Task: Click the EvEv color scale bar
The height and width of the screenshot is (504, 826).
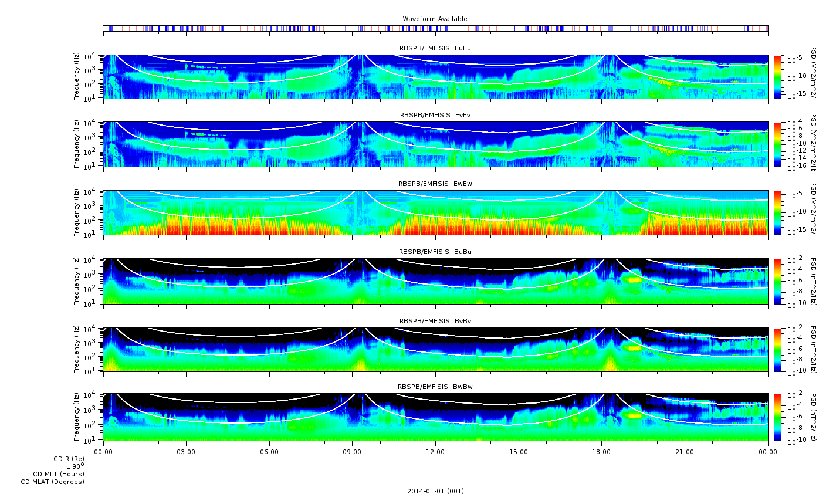Action: point(778,144)
